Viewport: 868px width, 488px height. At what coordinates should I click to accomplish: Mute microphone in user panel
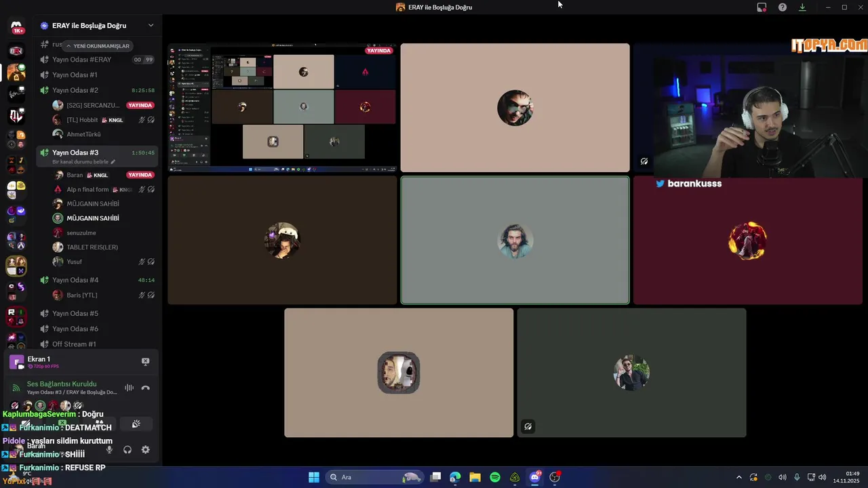109,449
